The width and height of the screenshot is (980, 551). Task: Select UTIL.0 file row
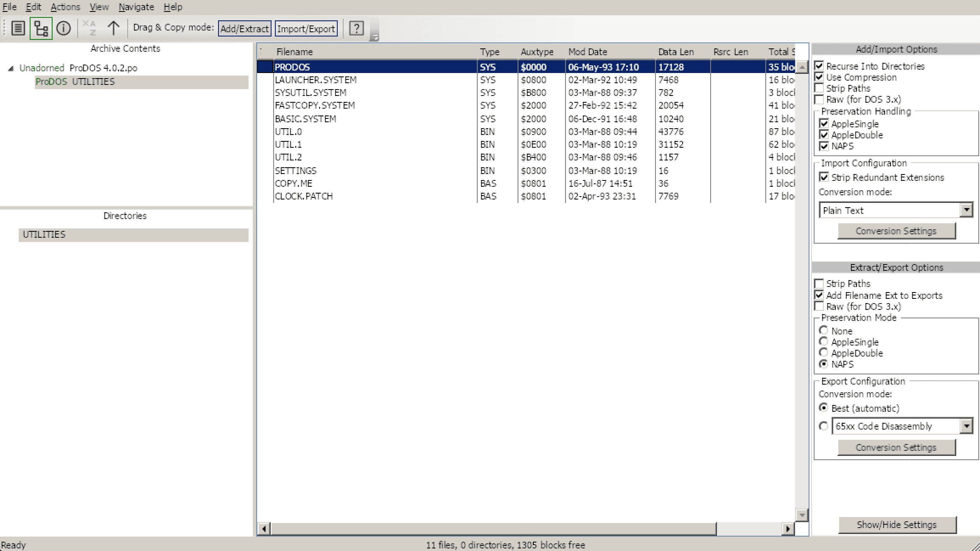coord(526,132)
